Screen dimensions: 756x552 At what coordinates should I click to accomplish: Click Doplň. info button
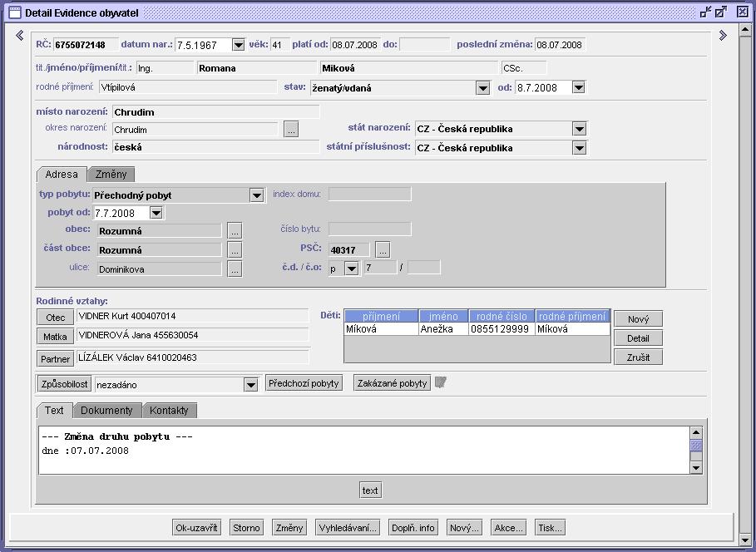pyautogui.click(x=413, y=528)
